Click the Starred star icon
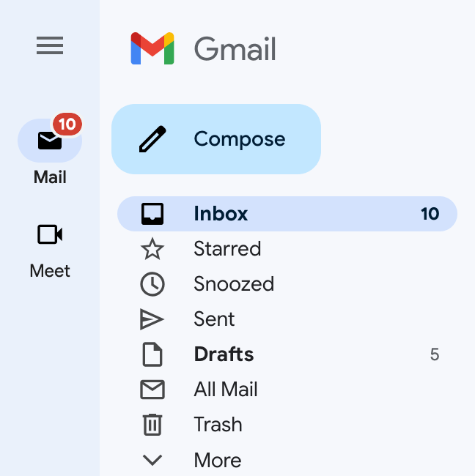This screenshot has height=476, width=475. point(152,249)
